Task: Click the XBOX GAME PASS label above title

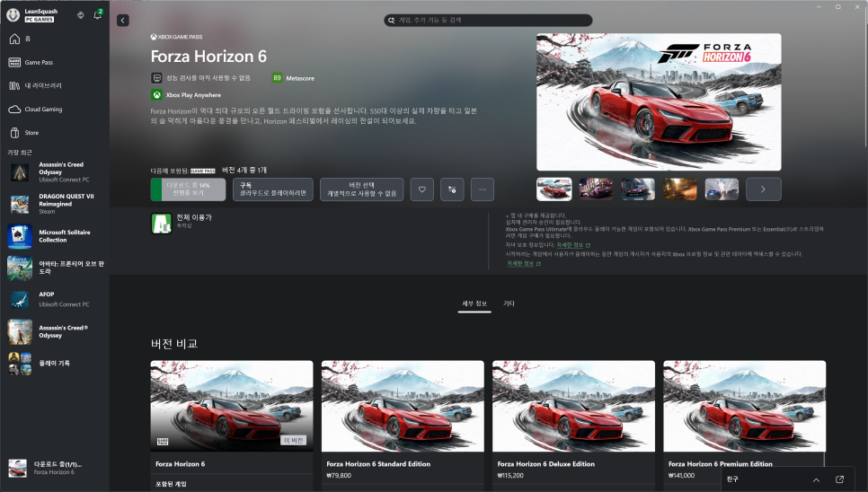Action: click(x=177, y=37)
